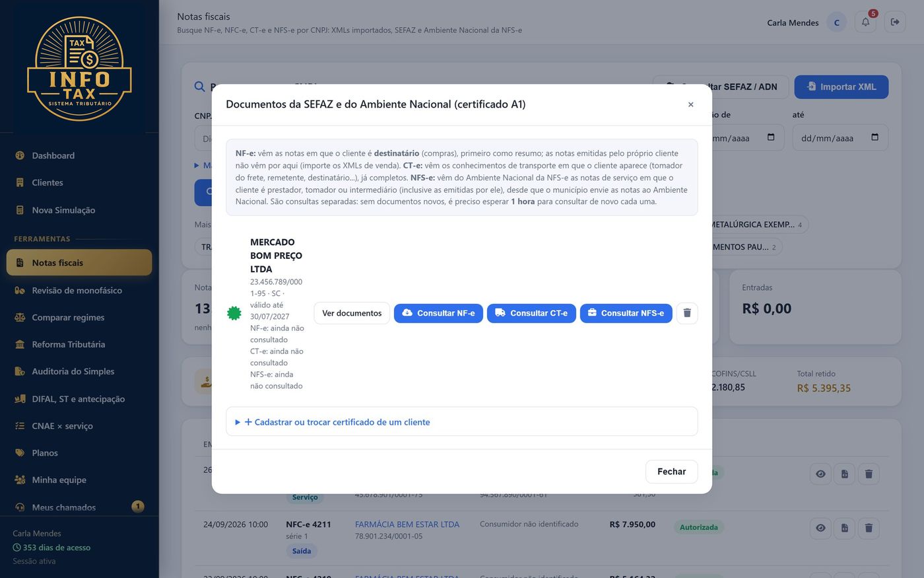Screen dimensions: 924x578
Task: Click Consultar NFS-e button
Action: click(x=626, y=313)
